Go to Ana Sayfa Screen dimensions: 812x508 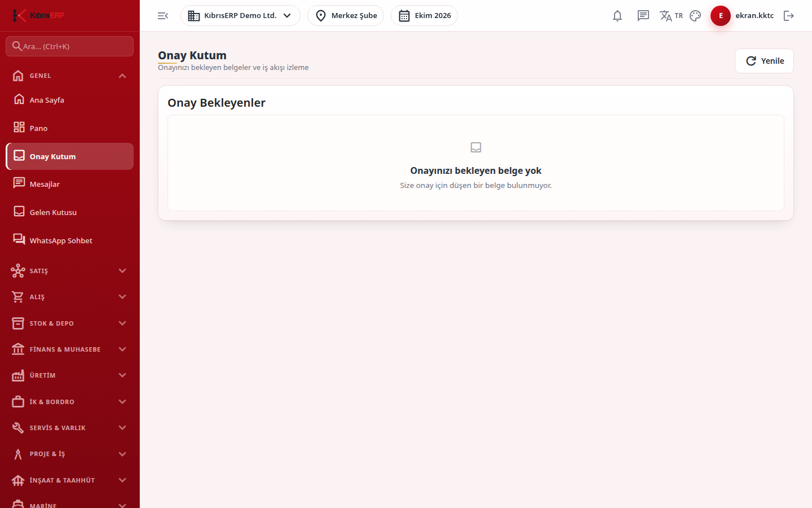click(70, 100)
